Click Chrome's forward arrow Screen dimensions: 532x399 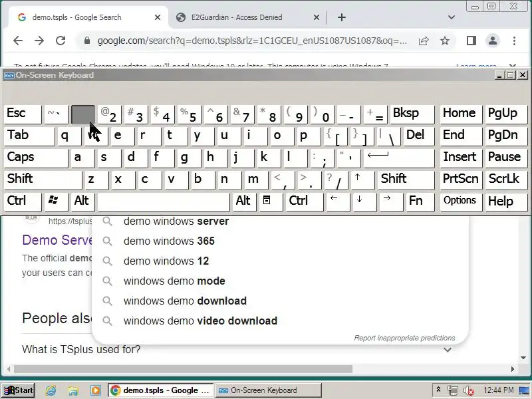point(39,41)
